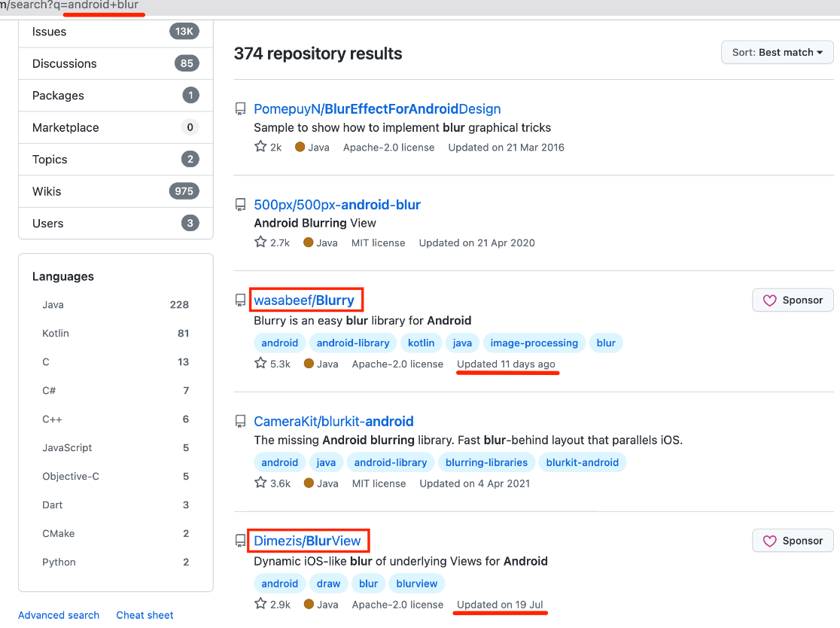The height and width of the screenshot is (628, 840).
Task: Click star icon on wasabeef/Blurry result
Action: click(x=260, y=364)
